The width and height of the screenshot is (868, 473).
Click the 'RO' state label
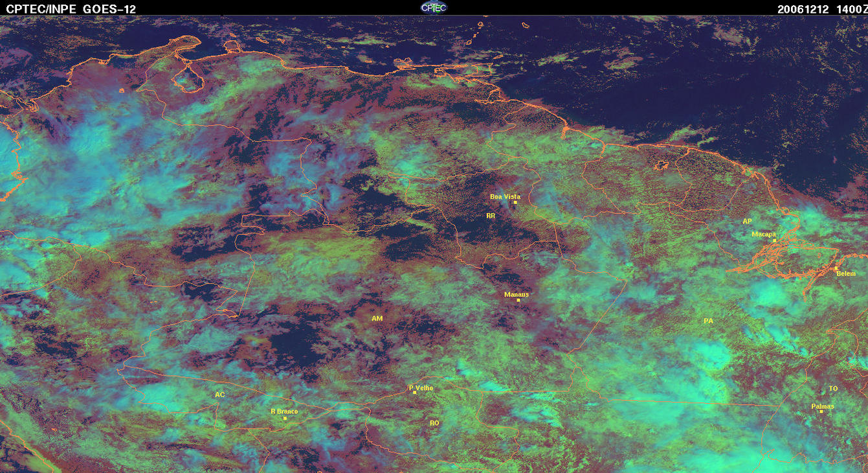434,422
